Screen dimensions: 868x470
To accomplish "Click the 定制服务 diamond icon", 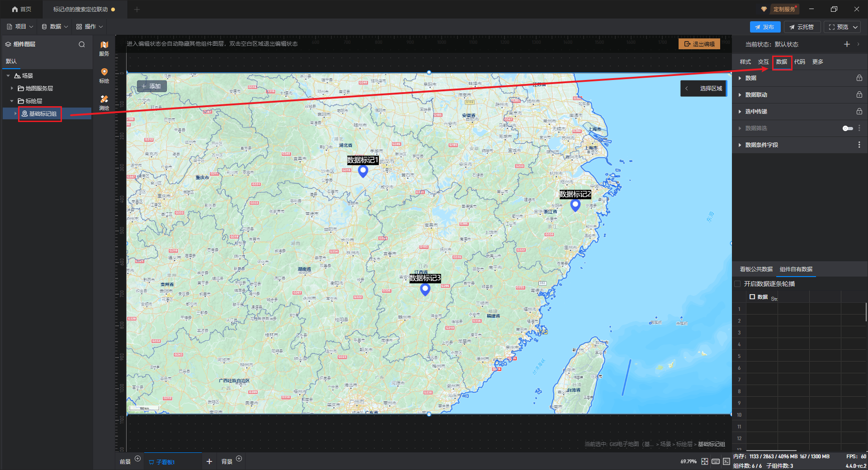I will [764, 9].
